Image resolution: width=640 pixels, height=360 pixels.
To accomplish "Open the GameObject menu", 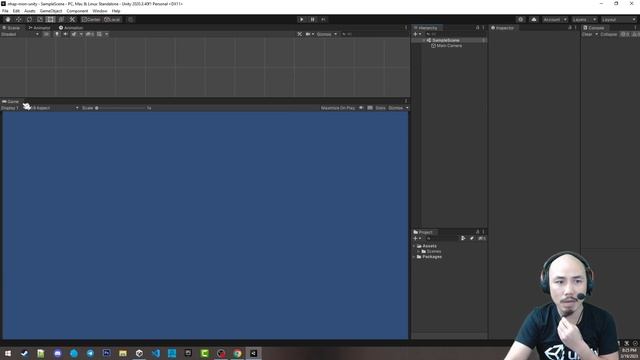I will (51, 11).
